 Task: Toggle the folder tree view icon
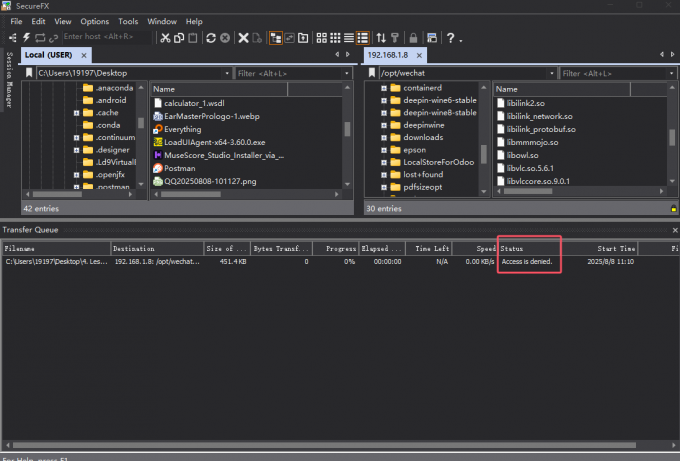click(x=276, y=38)
